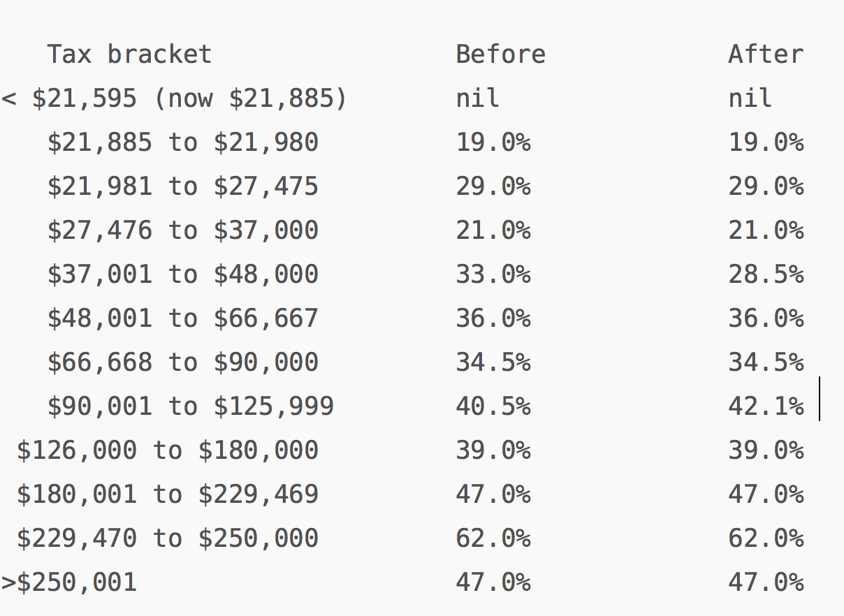Click the "$27,476 to $37,000" bracket
The height and width of the screenshot is (616, 844).
183,230
